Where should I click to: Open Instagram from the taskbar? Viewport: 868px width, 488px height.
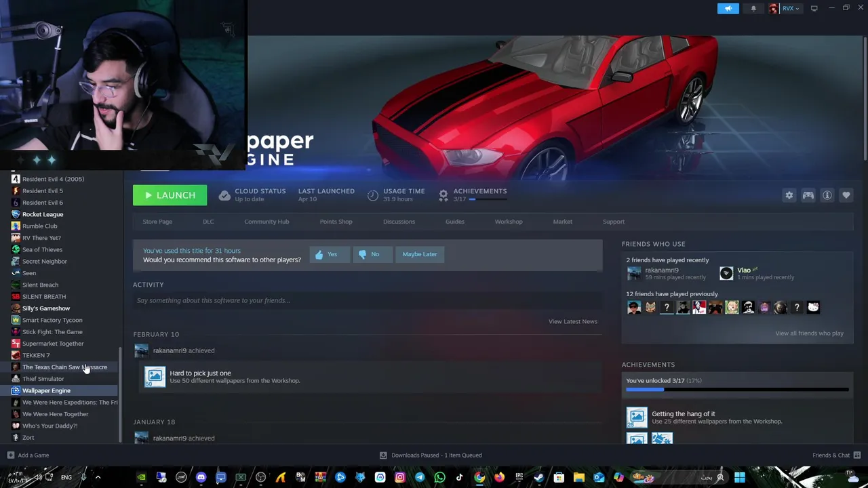(x=400, y=477)
